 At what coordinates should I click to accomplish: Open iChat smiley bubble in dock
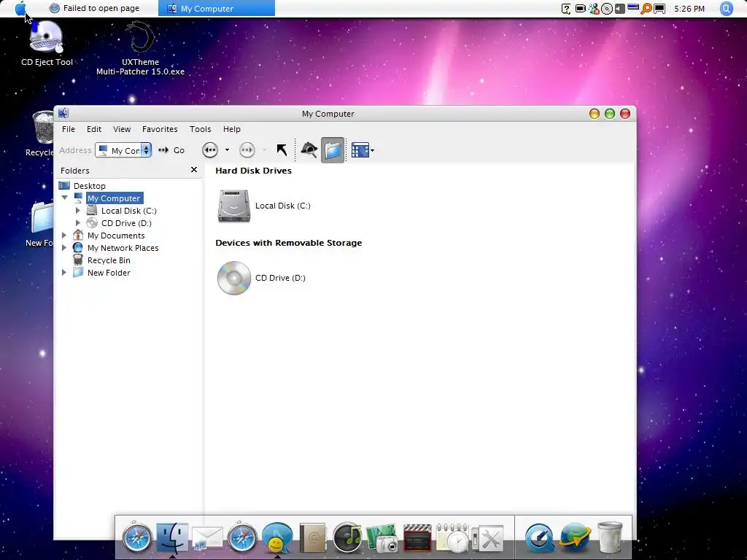pyautogui.click(x=276, y=537)
